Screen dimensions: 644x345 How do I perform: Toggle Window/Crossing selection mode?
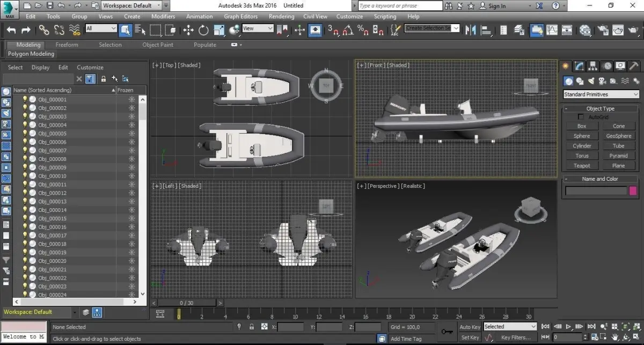pos(170,30)
